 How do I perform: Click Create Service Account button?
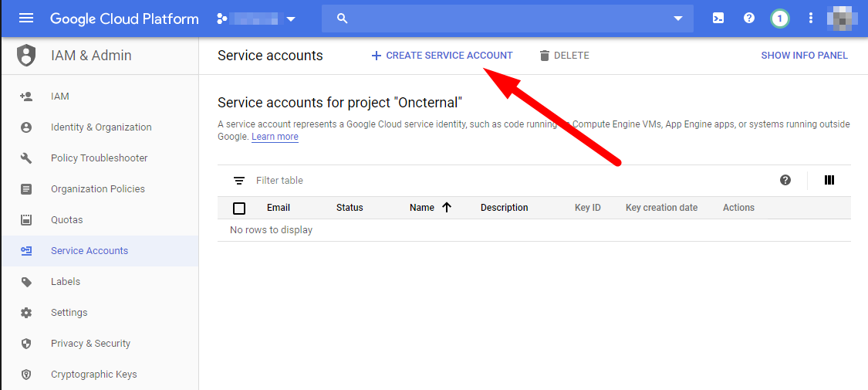[x=442, y=56]
